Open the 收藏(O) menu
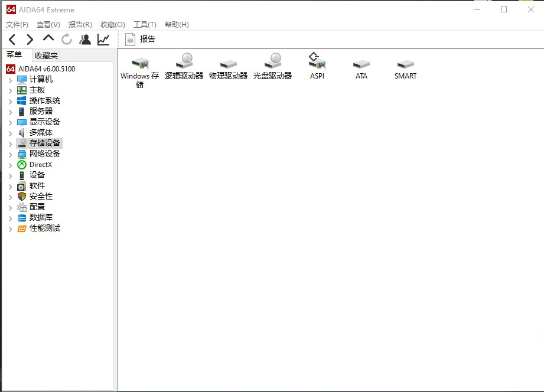This screenshot has height=392, width=544. tap(112, 25)
